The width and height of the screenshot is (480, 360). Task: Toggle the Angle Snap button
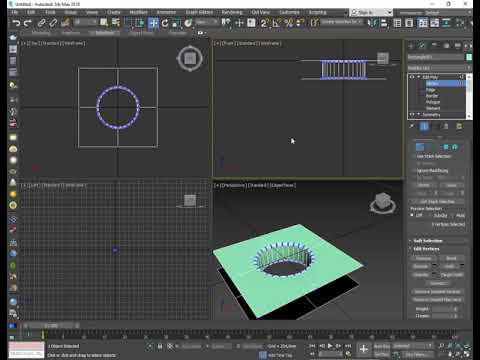coord(277,23)
